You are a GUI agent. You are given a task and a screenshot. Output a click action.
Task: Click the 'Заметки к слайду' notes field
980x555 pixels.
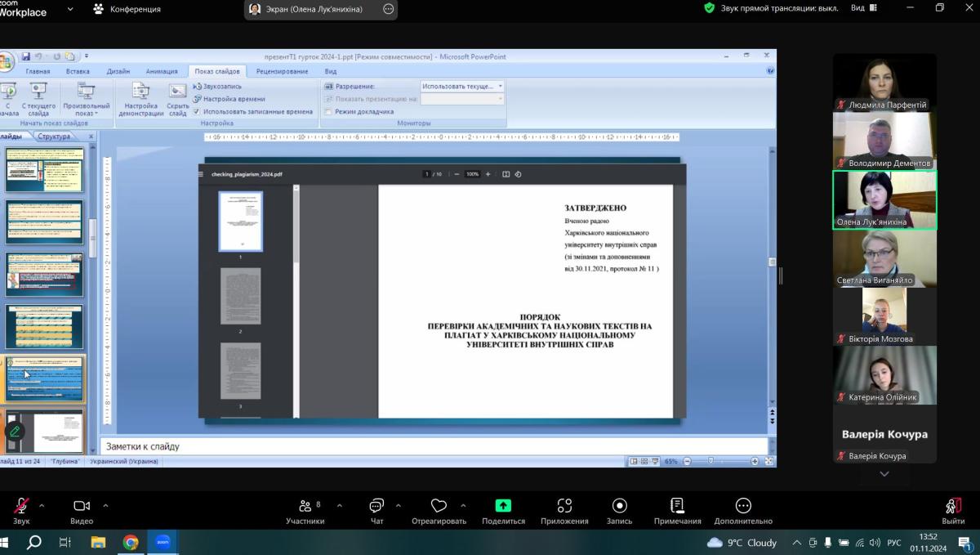click(x=433, y=446)
